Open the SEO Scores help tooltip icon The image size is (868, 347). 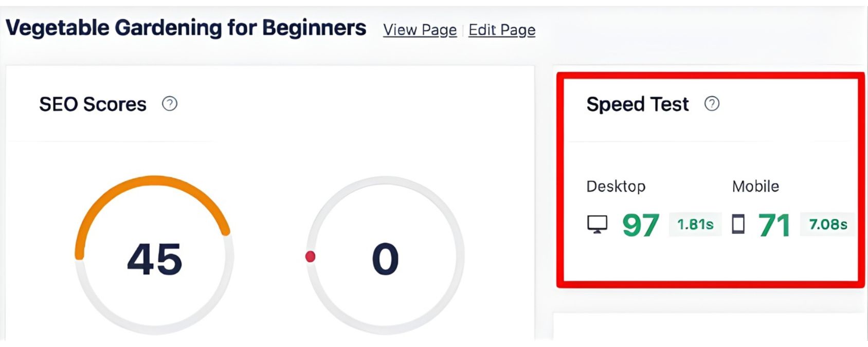tap(170, 104)
